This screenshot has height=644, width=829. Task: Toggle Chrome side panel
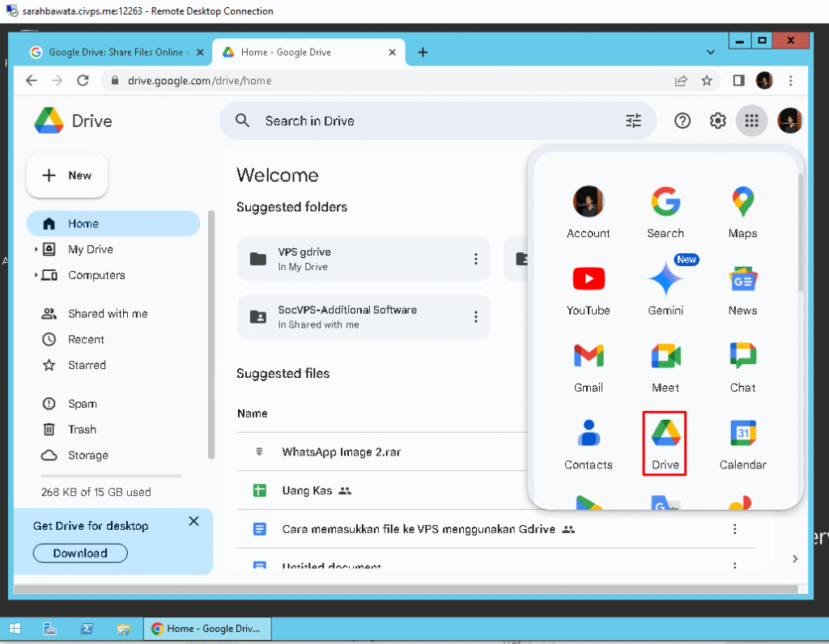(738, 81)
